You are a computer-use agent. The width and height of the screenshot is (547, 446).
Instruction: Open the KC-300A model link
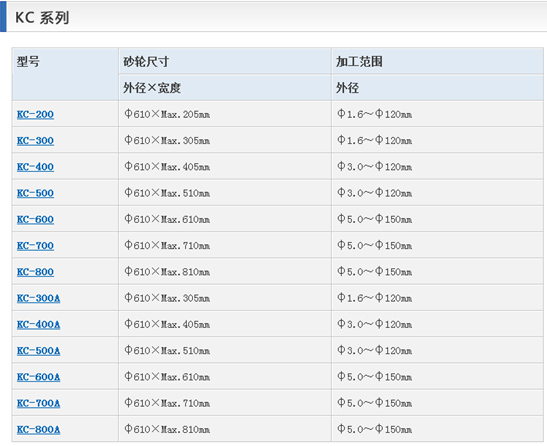tap(38, 298)
